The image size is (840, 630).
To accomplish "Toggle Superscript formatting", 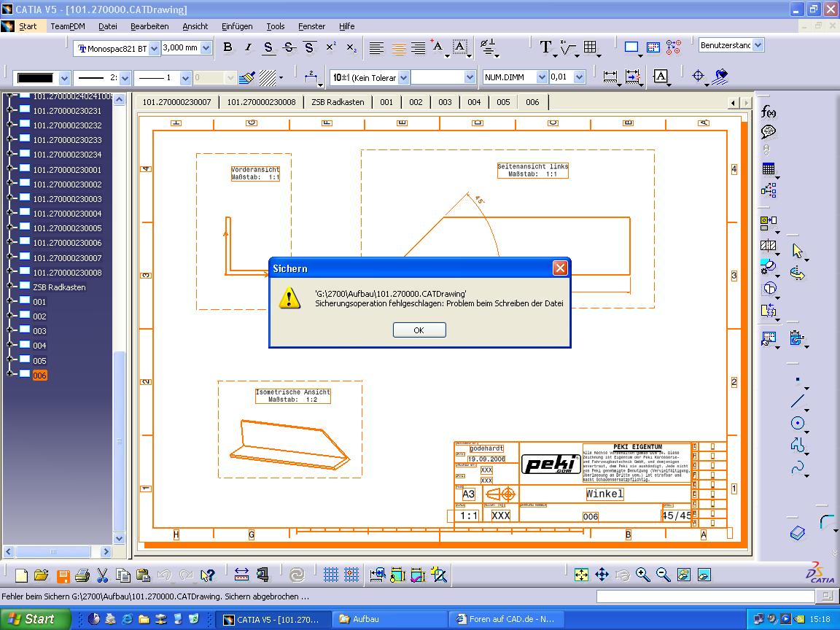I will click(x=330, y=47).
